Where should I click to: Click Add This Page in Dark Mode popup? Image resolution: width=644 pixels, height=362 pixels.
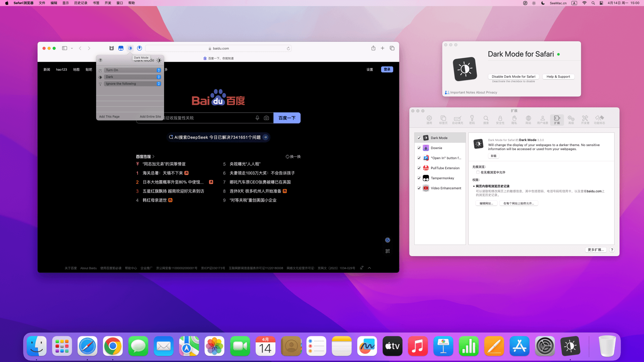(x=109, y=117)
